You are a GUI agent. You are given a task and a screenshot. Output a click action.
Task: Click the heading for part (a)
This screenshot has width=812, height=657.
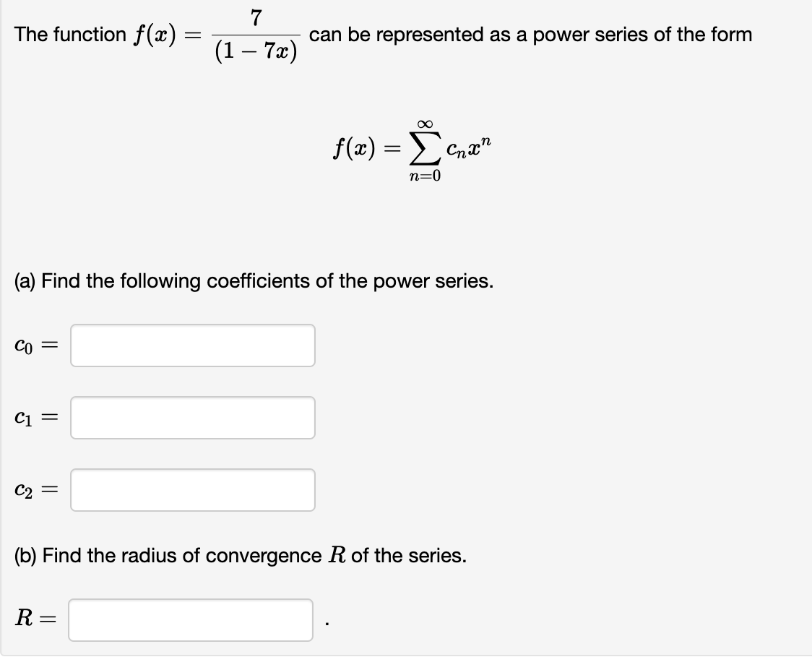253,281
